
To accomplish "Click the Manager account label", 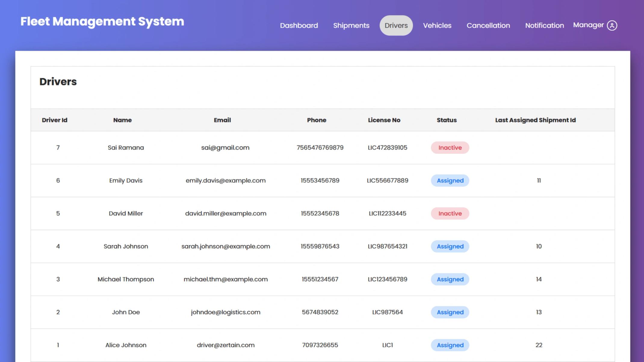I will pos(588,25).
